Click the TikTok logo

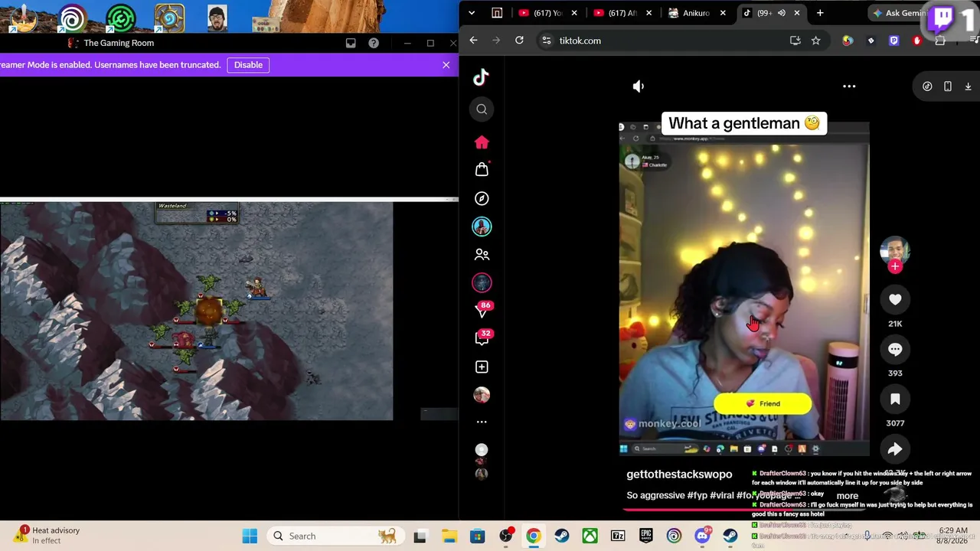tap(481, 77)
